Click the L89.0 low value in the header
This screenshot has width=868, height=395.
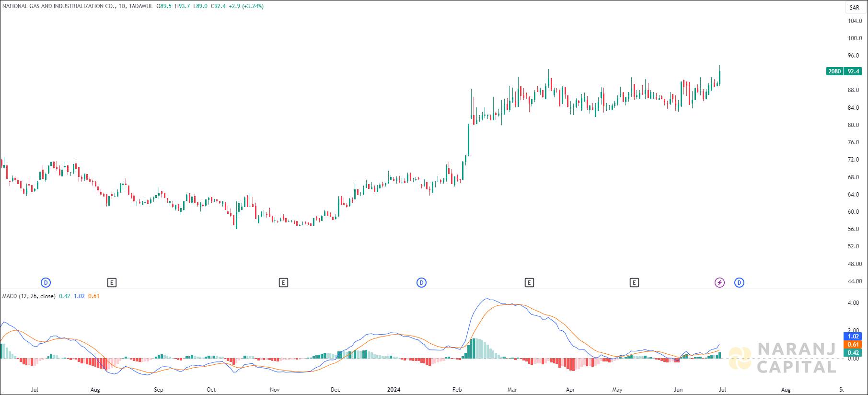(x=200, y=6)
